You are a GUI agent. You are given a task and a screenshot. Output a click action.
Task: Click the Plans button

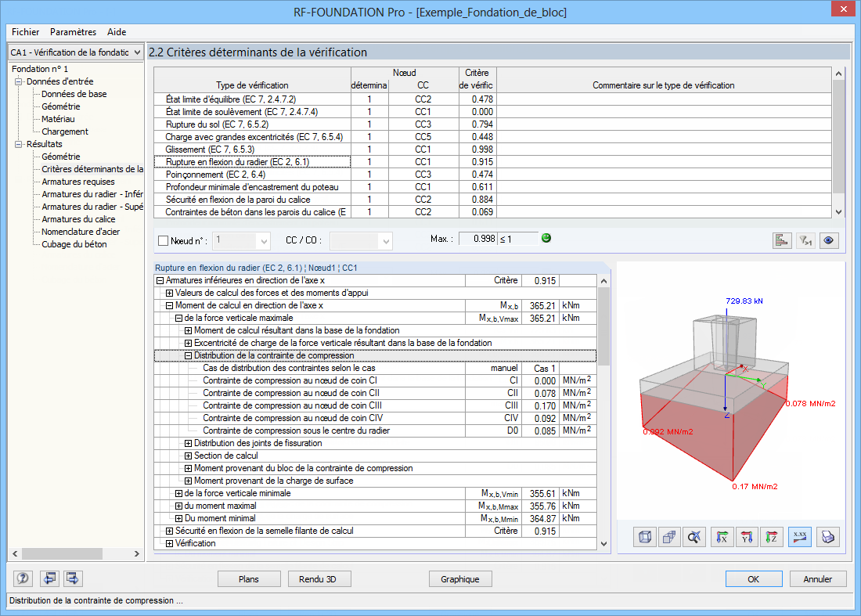249,579
